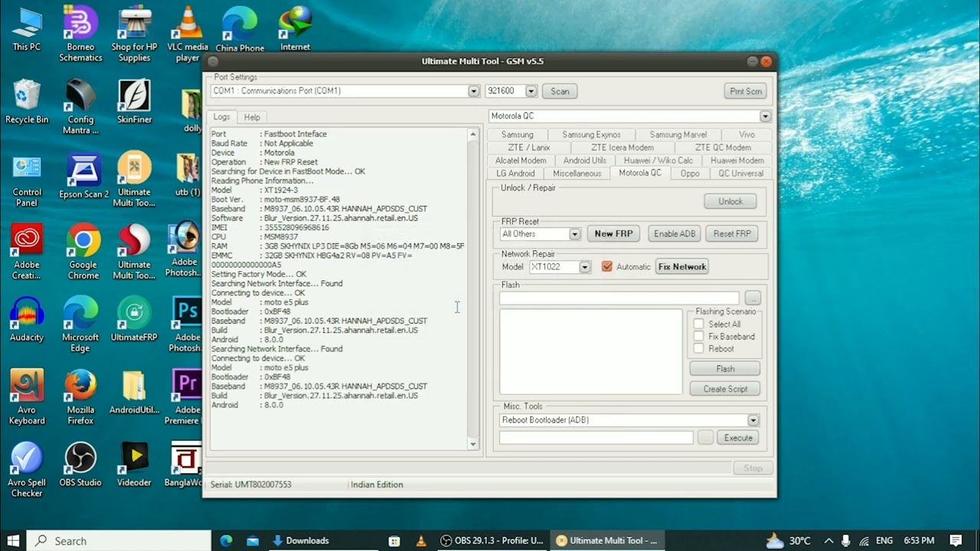Browse for flash file with ... button

[x=753, y=298]
